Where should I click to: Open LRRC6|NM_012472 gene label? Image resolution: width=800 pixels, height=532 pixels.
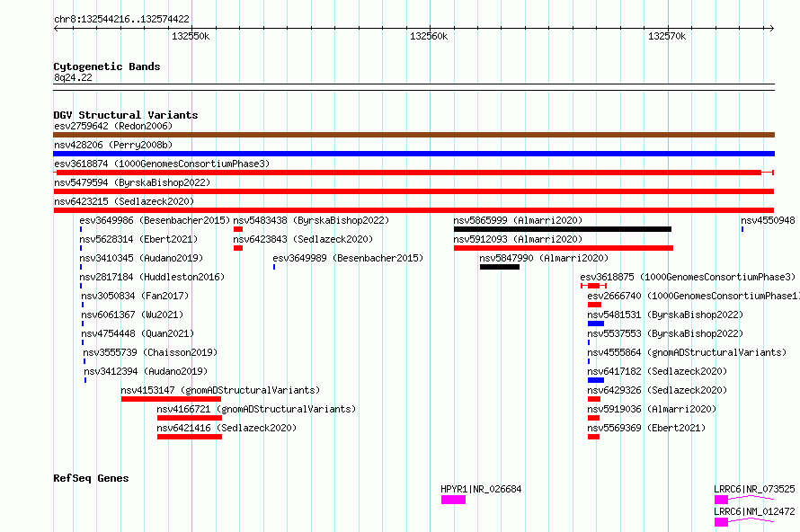pyautogui.click(x=754, y=511)
